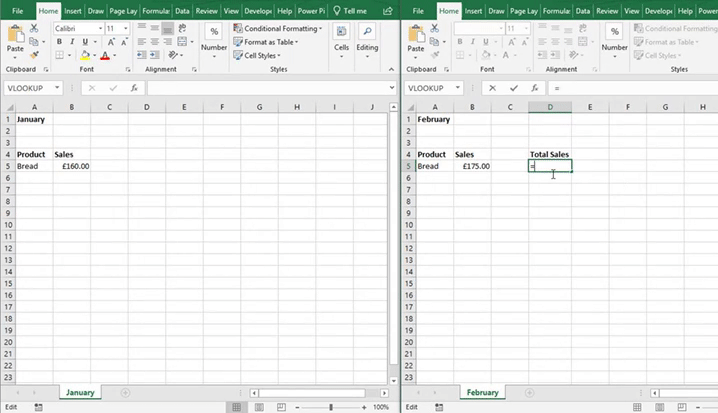Select cell B5 with £175.00 in February
Image resolution: width=718 pixels, height=413 pixels.
(x=472, y=166)
